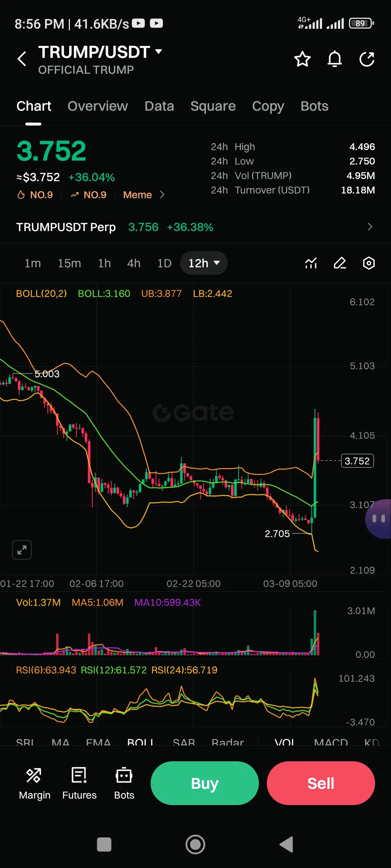Select 1m timeframe
The width and height of the screenshot is (391, 868).
[33, 263]
